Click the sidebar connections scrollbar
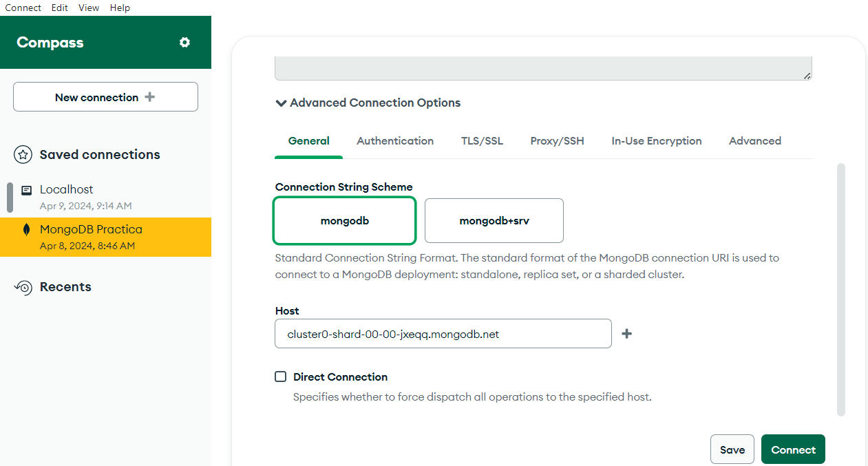The image size is (868, 466). coord(10,198)
